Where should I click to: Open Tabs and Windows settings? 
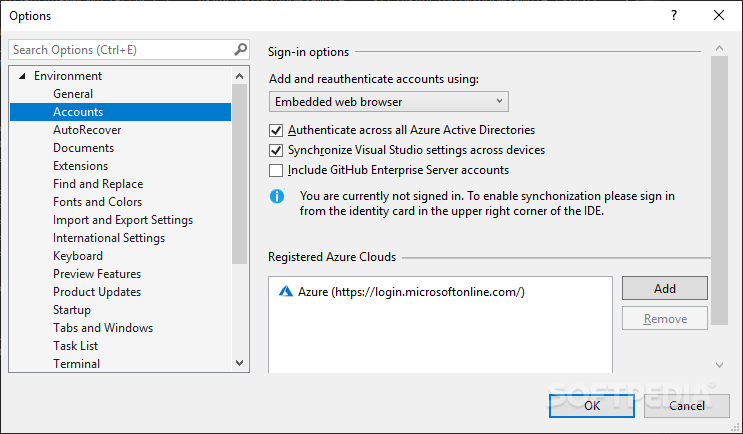click(x=103, y=328)
